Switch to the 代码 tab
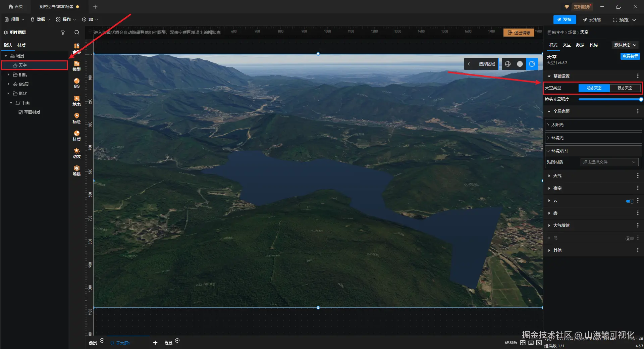Screen dimensions: 644x349 [x=594, y=45]
